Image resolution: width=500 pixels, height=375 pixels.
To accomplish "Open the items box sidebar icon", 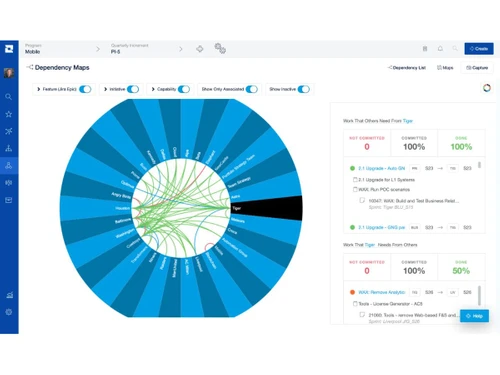I will coord(9,200).
